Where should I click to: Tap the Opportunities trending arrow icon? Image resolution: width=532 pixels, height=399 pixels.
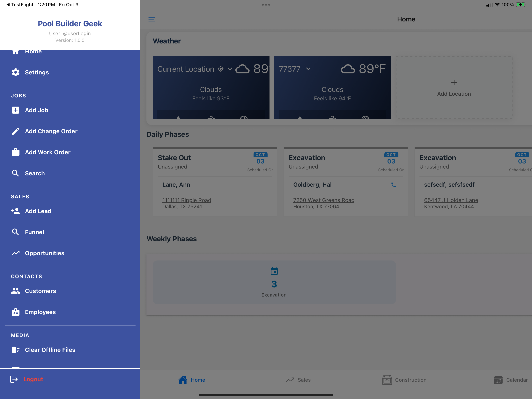pyautogui.click(x=16, y=253)
